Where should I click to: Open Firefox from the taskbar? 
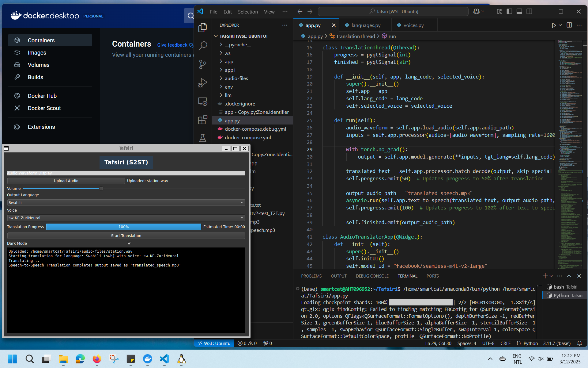click(97, 359)
